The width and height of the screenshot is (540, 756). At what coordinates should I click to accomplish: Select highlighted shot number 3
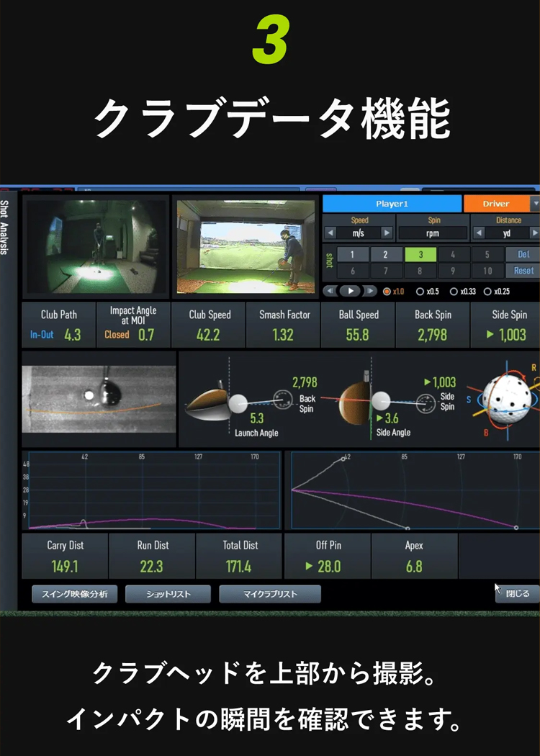(x=420, y=255)
